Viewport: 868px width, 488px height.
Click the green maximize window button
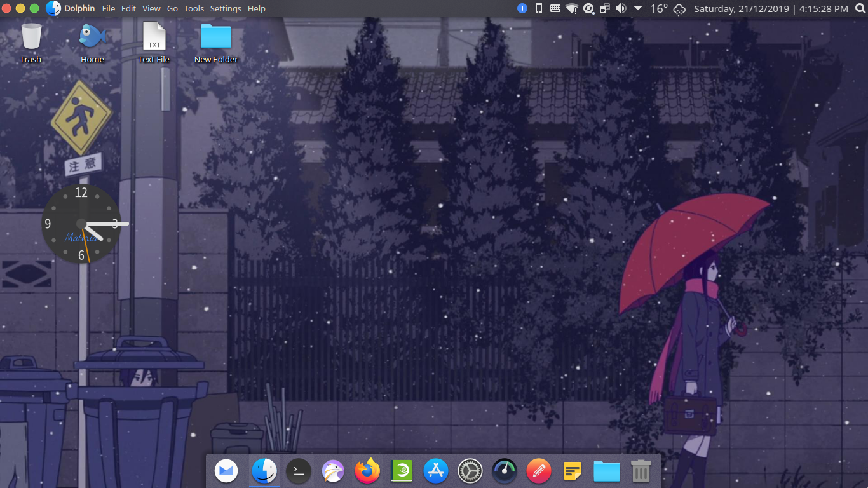pyautogui.click(x=34, y=8)
